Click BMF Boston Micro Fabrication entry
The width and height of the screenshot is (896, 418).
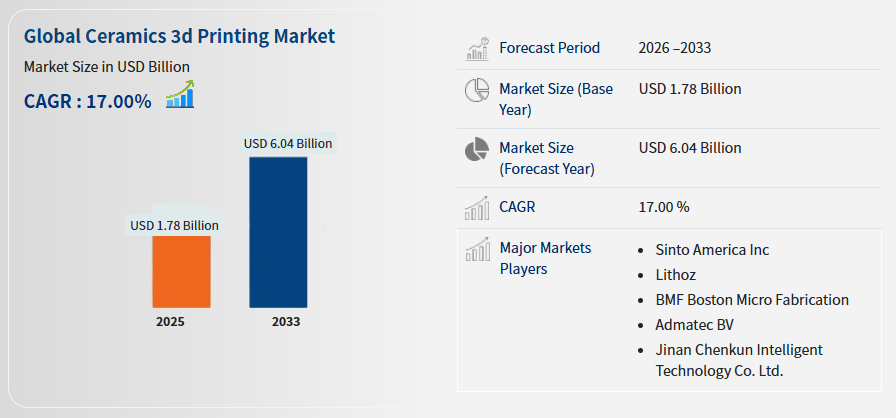point(751,300)
